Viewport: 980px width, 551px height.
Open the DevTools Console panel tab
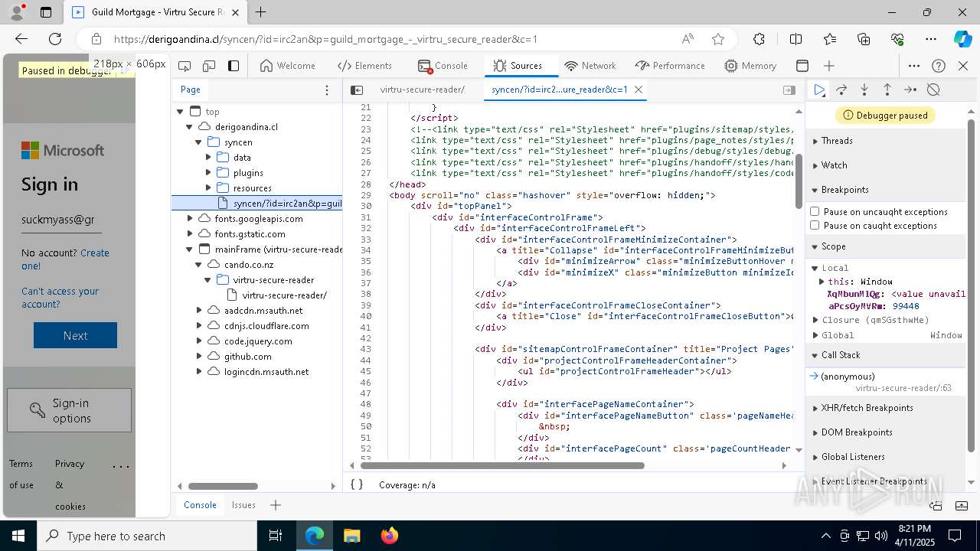click(x=443, y=66)
